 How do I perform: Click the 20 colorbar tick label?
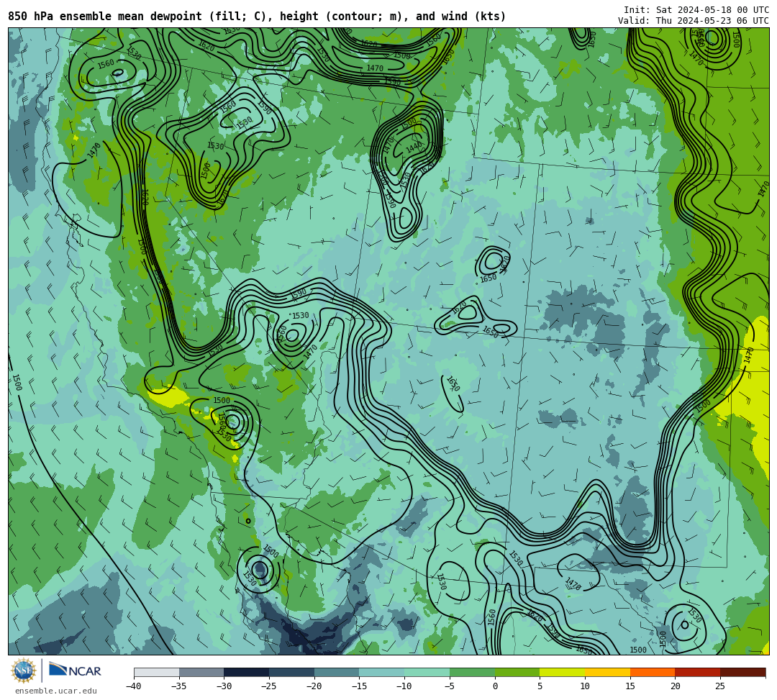click(x=676, y=686)
